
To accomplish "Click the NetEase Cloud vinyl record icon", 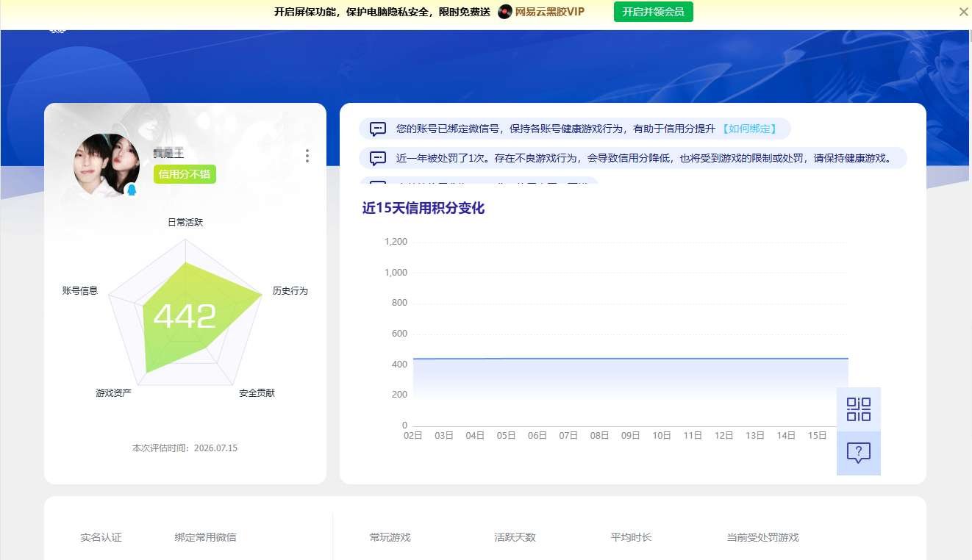I will pos(504,12).
